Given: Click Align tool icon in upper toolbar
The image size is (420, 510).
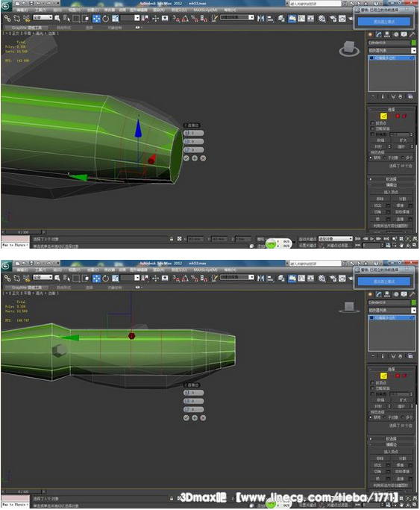Looking at the screenshot, I should pyautogui.click(x=270, y=19).
